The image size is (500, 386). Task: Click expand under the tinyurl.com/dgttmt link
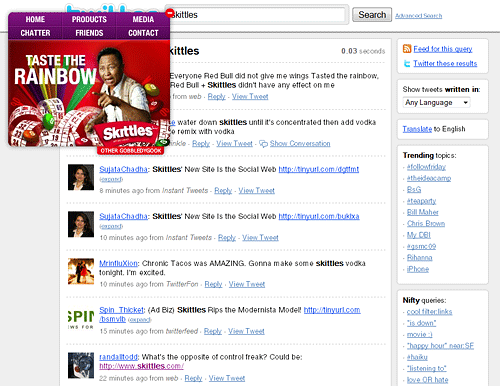tap(111, 179)
